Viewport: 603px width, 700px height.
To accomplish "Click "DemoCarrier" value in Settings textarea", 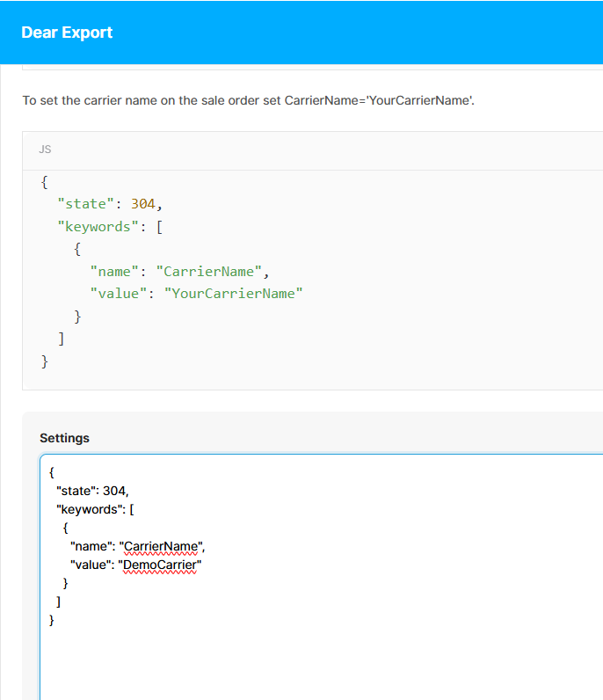I will click(160, 565).
